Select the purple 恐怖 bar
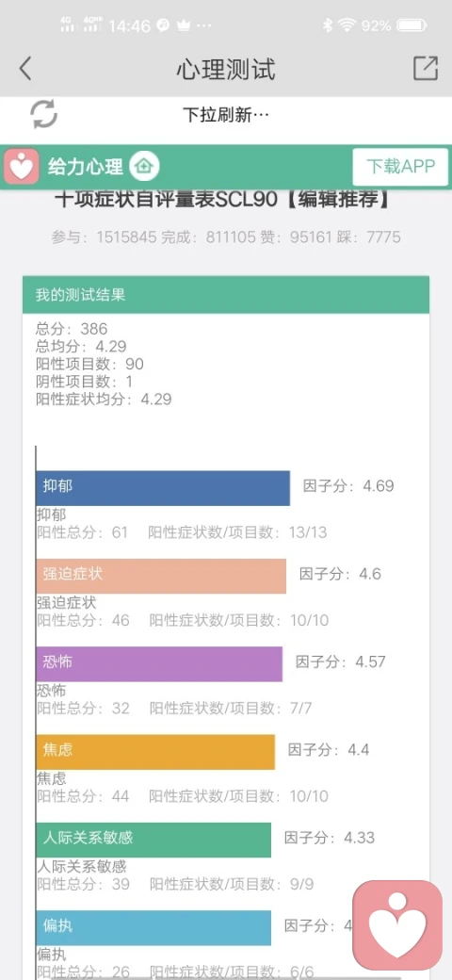452x980 pixels. [x=159, y=663]
